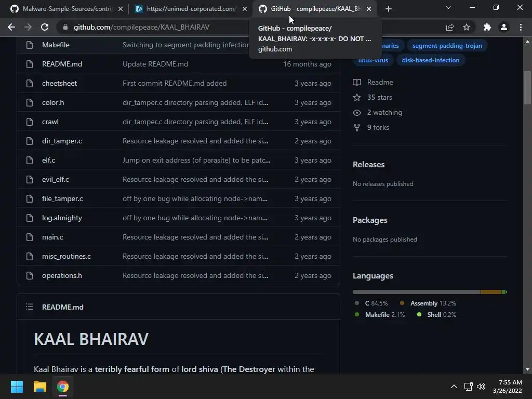Close the unimed-corporated tab

(245, 9)
